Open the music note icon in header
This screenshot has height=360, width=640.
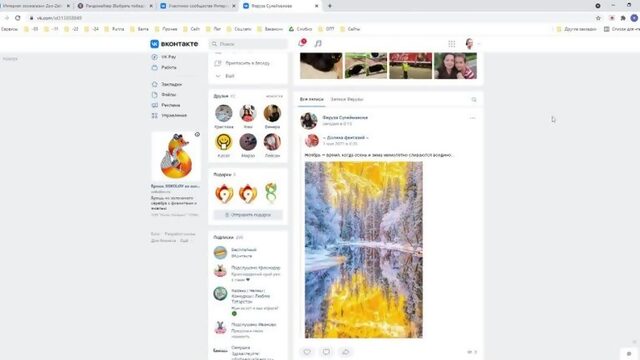pyautogui.click(x=318, y=44)
